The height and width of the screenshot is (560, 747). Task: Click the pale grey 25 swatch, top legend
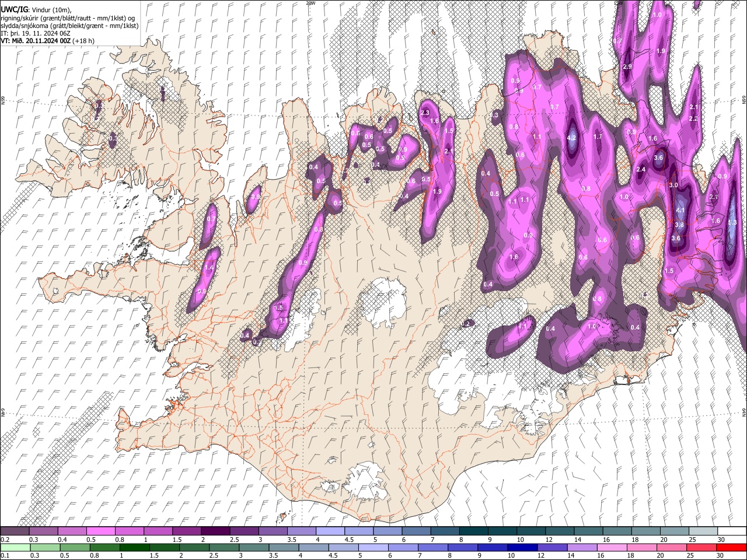703,531
